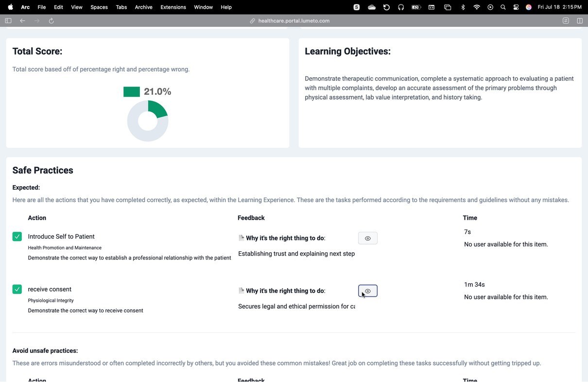Open the Bluetooth menu bar icon
This screenshot has height=382, width=588.
click(x=463, y=7)
